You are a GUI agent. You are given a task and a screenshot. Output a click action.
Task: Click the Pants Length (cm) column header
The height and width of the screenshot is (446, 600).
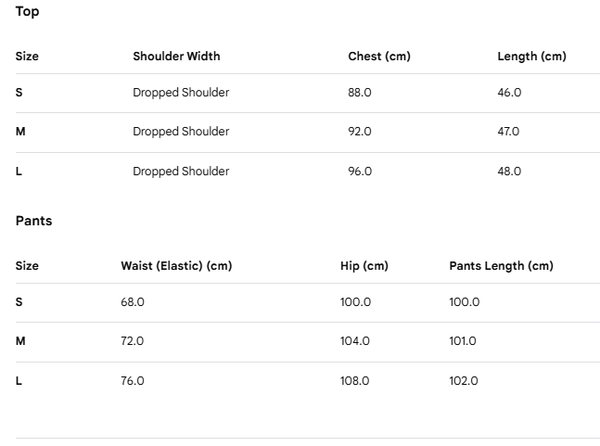501,266
